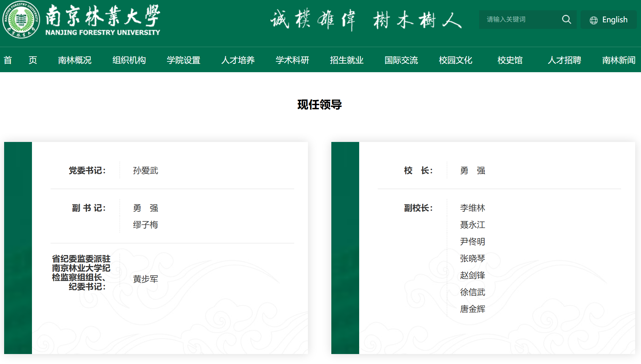Open vice president 李维林's profile
Image resolution: width=641 pixels, height=364 pixels.
(x=473, y=208)
